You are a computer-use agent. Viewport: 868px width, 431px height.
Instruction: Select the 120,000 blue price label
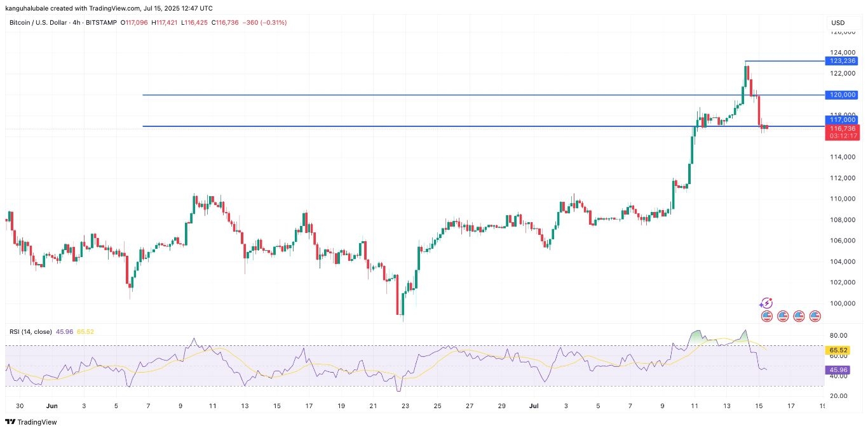point(841,95)
